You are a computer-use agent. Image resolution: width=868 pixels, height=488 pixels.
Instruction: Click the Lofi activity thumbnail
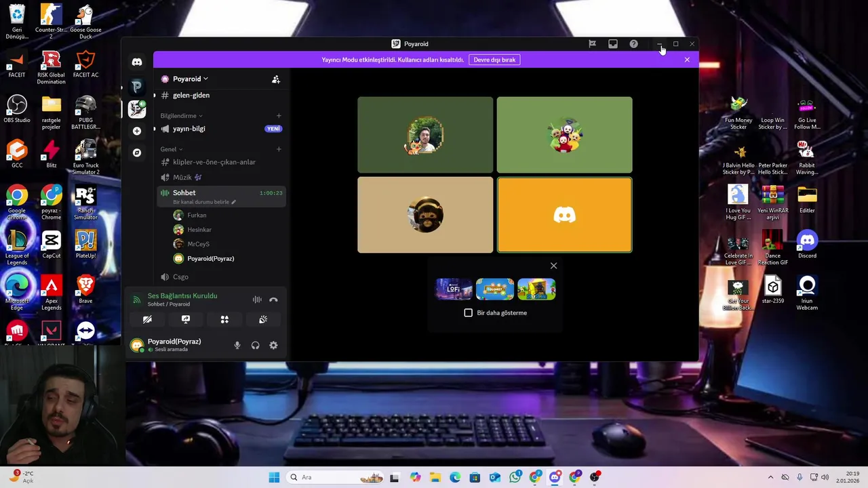(x=454, y=289)
